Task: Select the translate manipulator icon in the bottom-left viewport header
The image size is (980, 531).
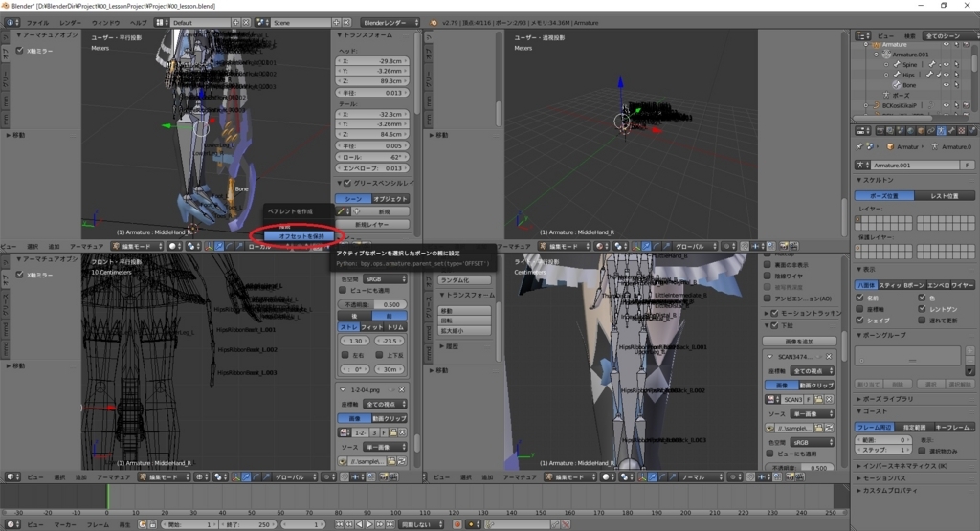Action: (x=246, y=476)
